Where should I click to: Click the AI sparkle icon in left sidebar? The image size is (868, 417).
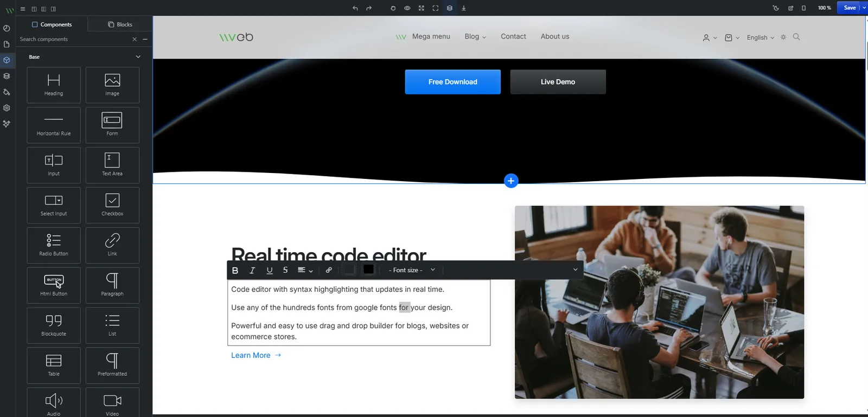coord(7,124)
